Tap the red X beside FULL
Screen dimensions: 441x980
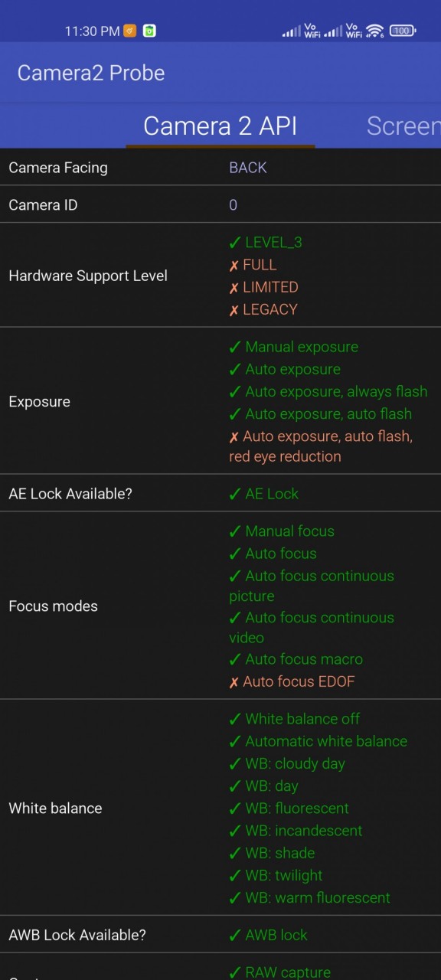[x=234, y=266]
